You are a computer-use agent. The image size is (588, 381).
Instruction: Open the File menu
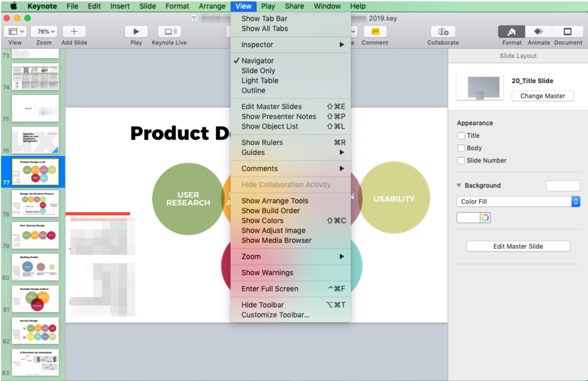coord(72,6)
